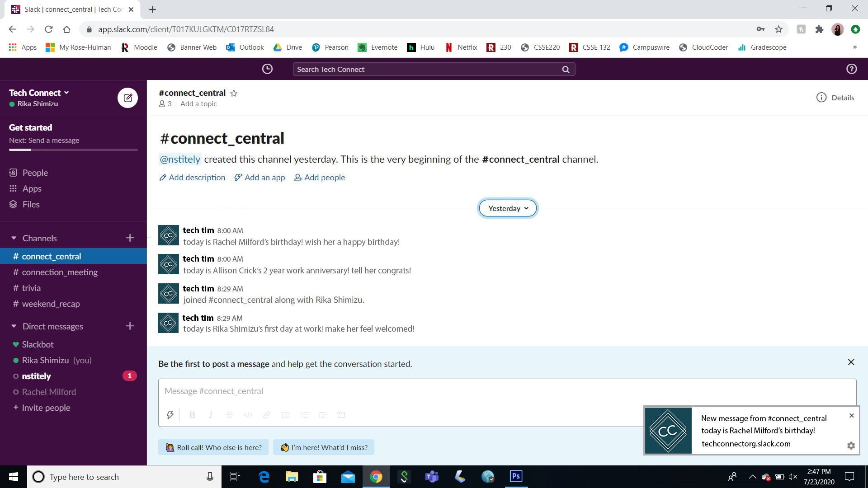Collapse the Channels section
868x488 pixels.
(14, 238)
